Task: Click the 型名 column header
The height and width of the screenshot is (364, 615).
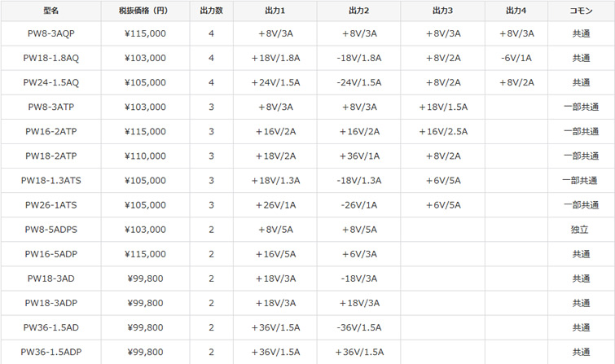Action: [x=51, y=11]
